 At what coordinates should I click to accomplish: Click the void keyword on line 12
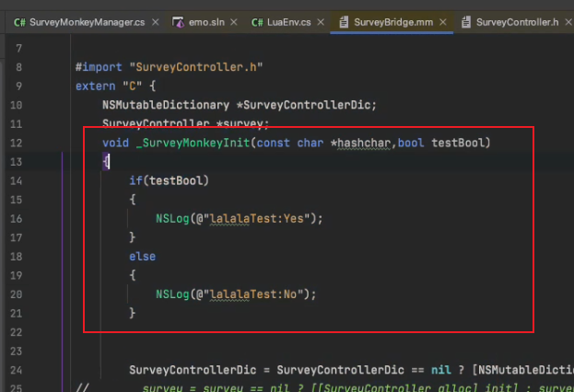point(116,143)
